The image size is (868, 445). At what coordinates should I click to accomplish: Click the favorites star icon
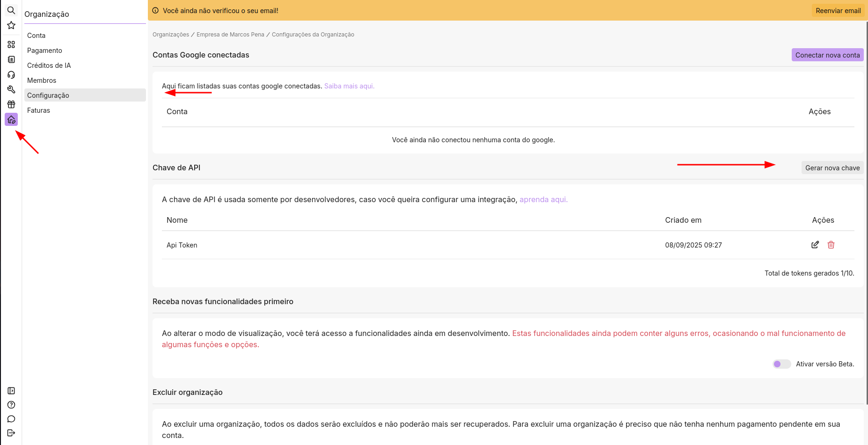(x=11, y=25)
